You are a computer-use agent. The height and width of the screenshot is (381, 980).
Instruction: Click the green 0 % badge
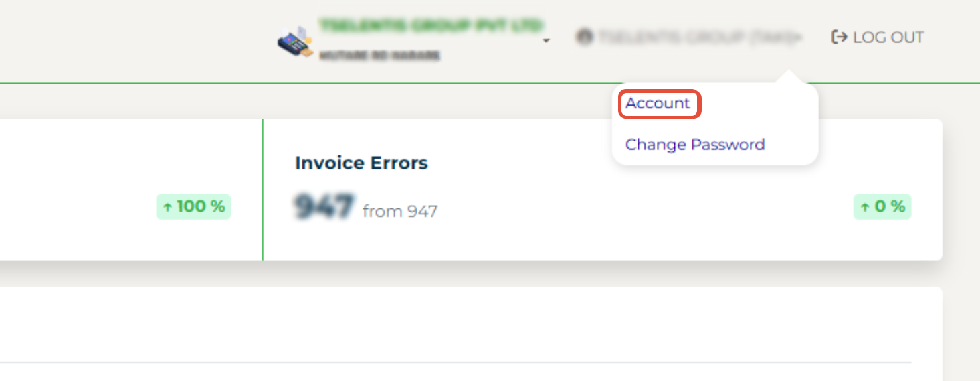click(882, 207)
